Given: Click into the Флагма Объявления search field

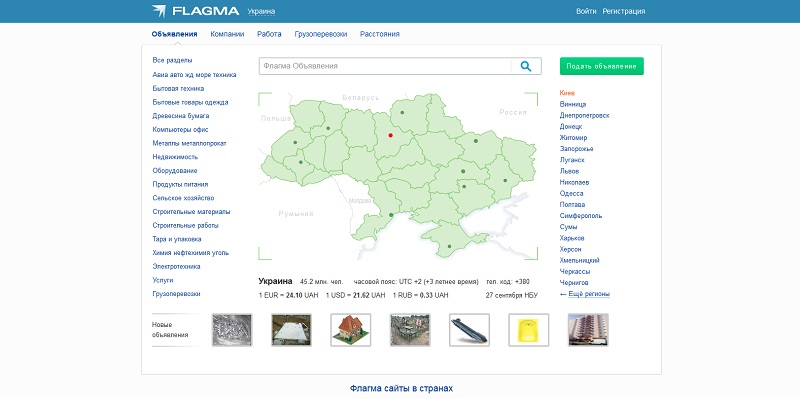Looking at the screenshot, I should (x=385, y=66).
